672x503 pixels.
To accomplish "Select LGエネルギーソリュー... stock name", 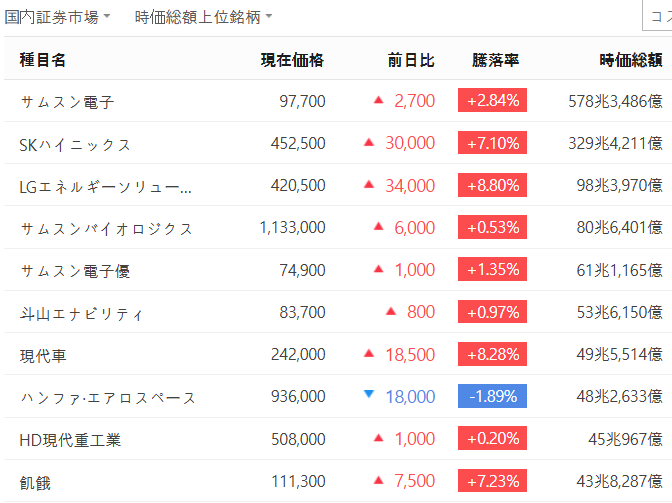I will coord(106,186).
